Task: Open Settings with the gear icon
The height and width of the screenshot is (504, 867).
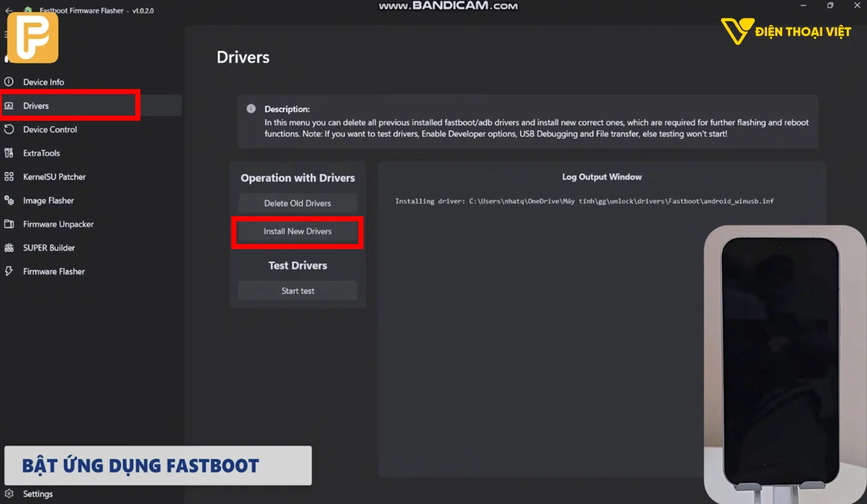Action: (9, 494)
